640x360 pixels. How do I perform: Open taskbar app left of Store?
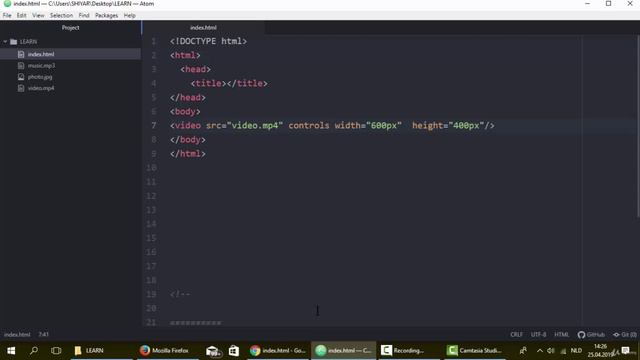(x=213, y=351)
